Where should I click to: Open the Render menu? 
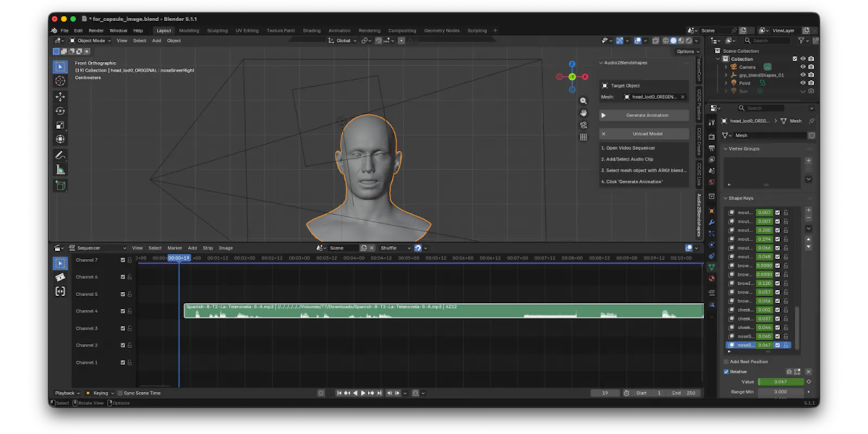click(x=96, y=30)
